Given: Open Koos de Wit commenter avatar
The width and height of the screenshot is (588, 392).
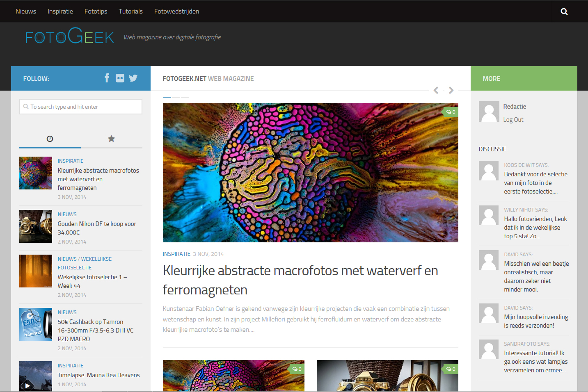Looking at the screenshot, I should (x=489, y=171).
